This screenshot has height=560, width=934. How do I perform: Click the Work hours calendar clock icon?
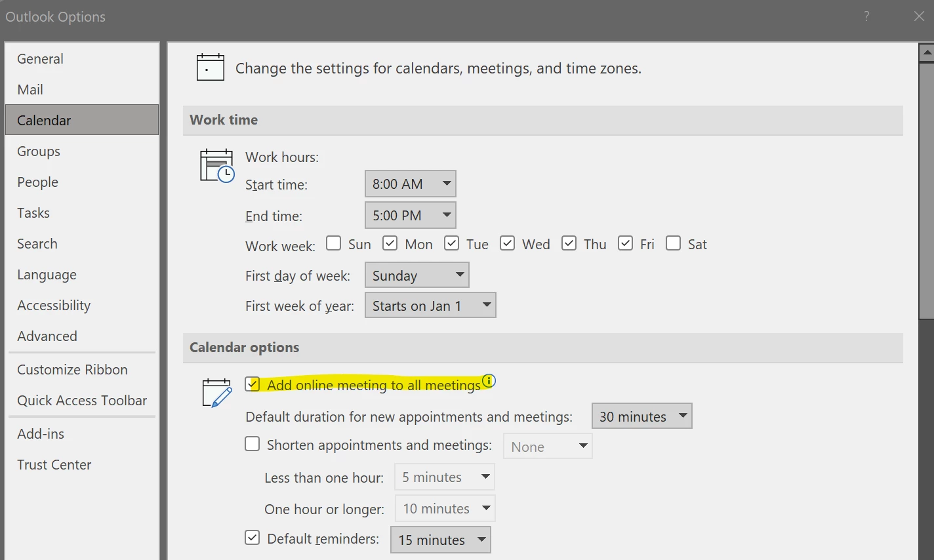coord(217,166)
